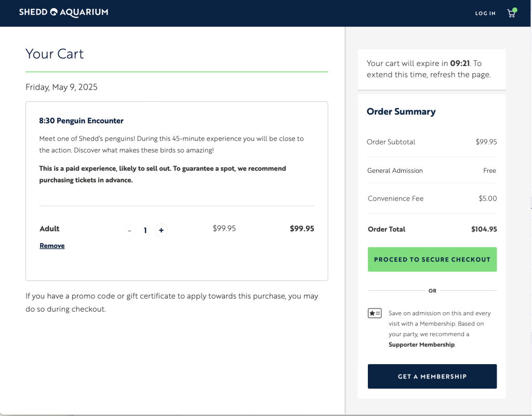Increase Adult ticket quantity with plus
The height and width of the screenshot is (416, 532).
click(161, 230)
